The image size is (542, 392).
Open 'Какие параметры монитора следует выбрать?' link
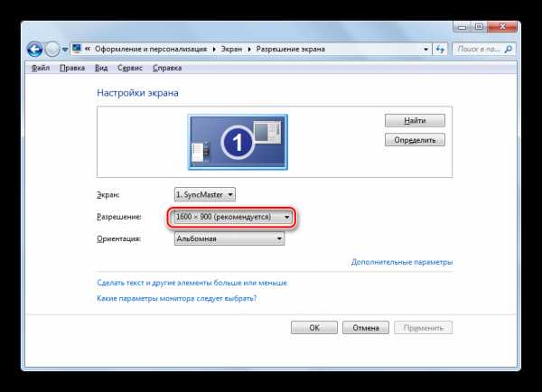[177, 298]
